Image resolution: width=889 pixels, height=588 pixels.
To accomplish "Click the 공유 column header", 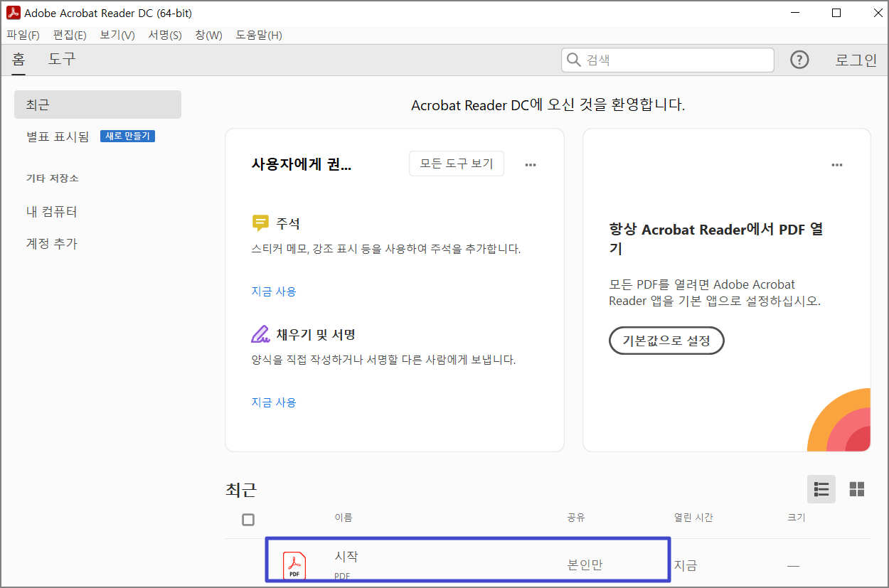I will (576, 518).
